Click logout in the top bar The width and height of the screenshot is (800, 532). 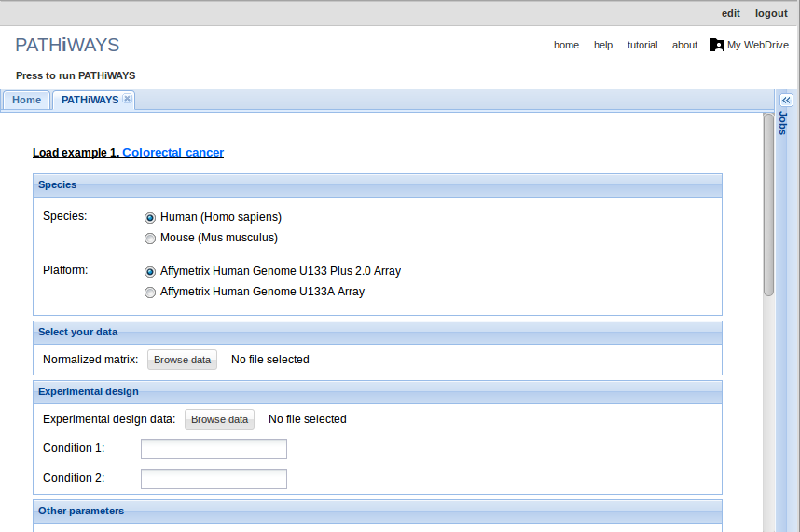(771, 13)
